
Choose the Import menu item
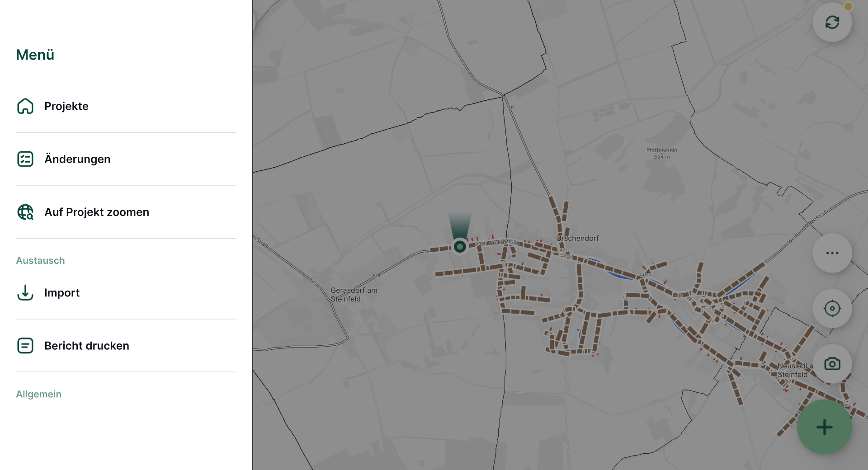coord(126,293)
